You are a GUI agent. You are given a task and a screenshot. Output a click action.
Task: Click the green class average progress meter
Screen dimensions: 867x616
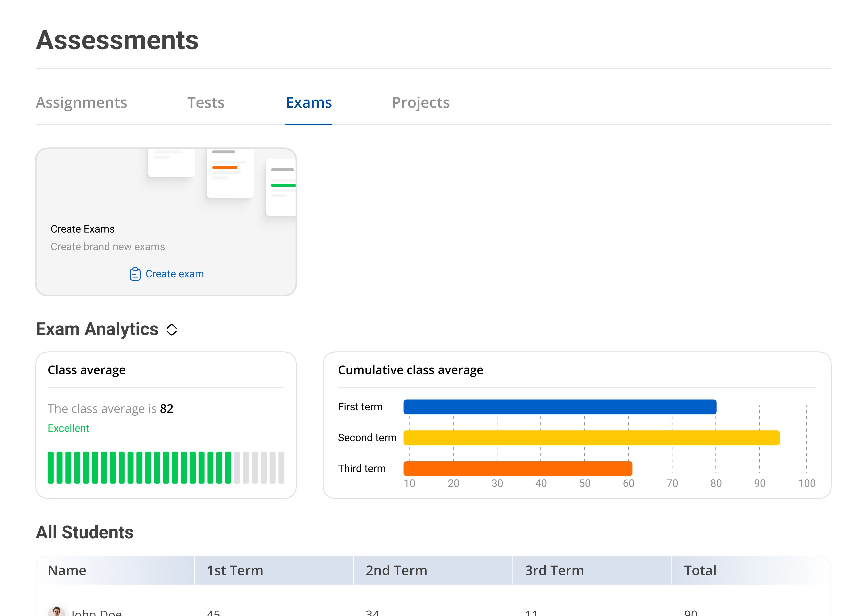(x=166, y=467)
